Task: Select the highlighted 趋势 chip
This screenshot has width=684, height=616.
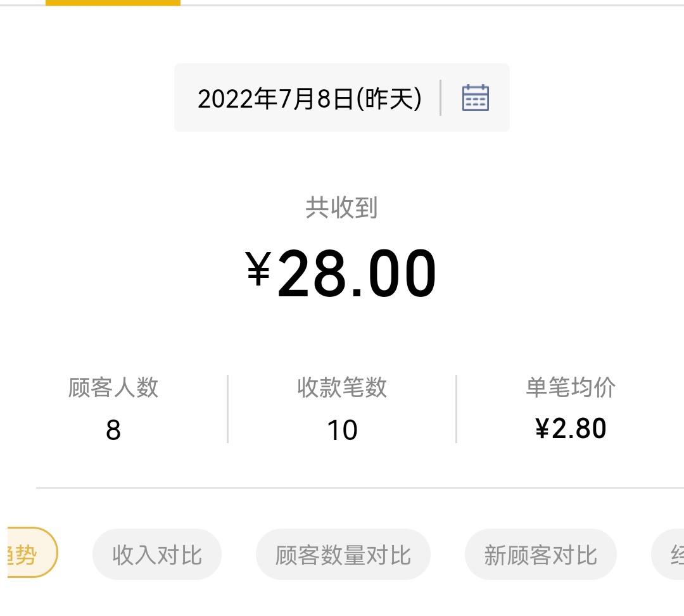Action: [28, 553]
